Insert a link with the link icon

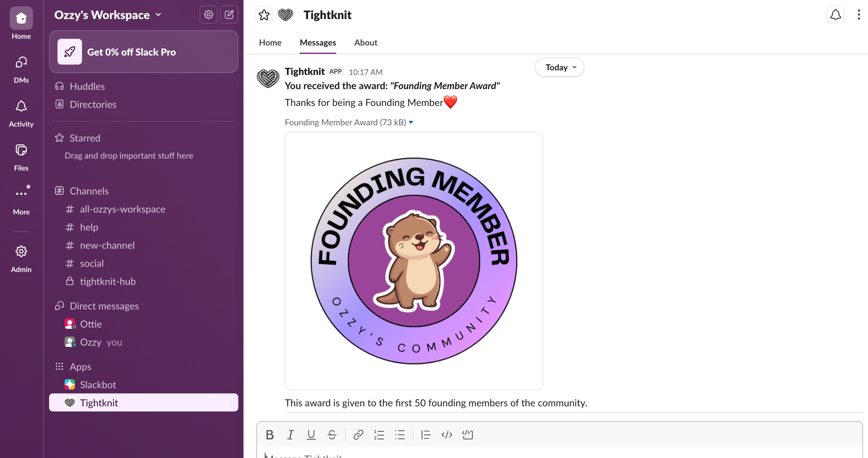click(358, 435)
